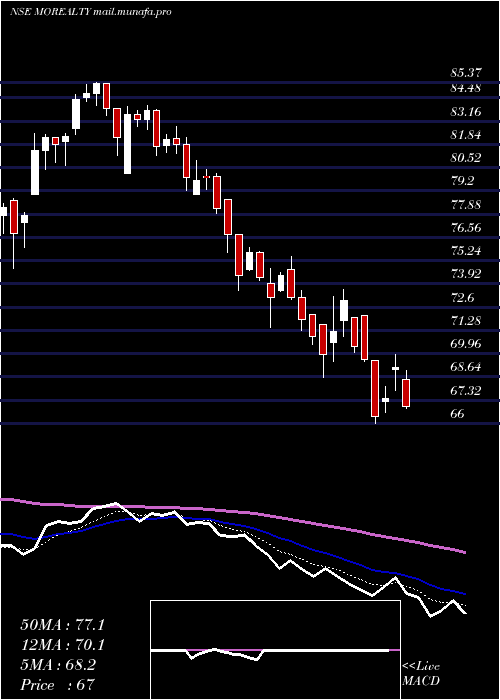Click the 76.56 price level label

tap(466, 228)
